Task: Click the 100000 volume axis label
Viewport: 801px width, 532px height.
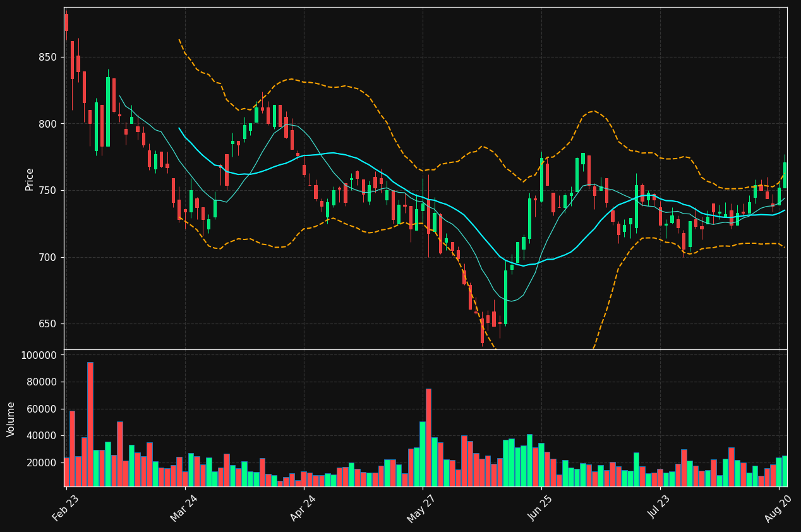Action: pos(39,355)
